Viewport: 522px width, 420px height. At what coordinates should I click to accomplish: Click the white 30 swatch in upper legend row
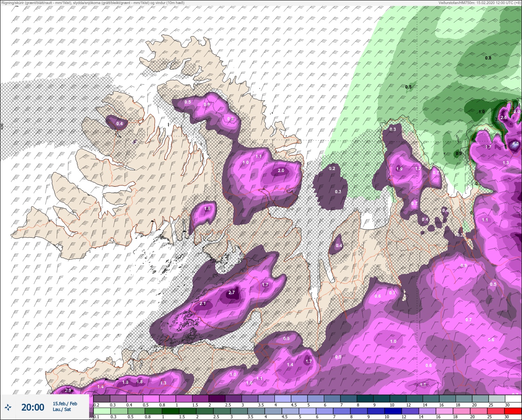(x=513, y=398)
